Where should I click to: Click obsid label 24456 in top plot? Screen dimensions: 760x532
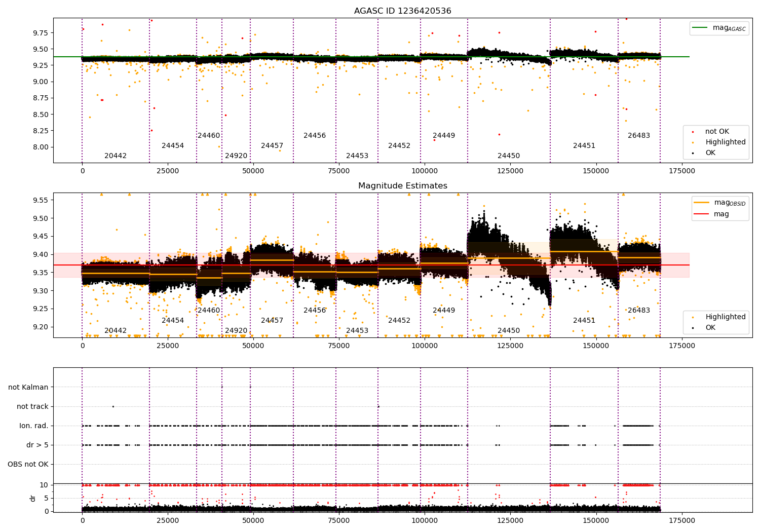[315, 136]
